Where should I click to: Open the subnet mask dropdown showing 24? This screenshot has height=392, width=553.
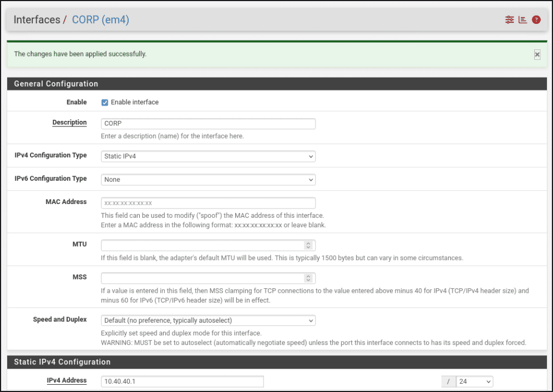point(474,381)
